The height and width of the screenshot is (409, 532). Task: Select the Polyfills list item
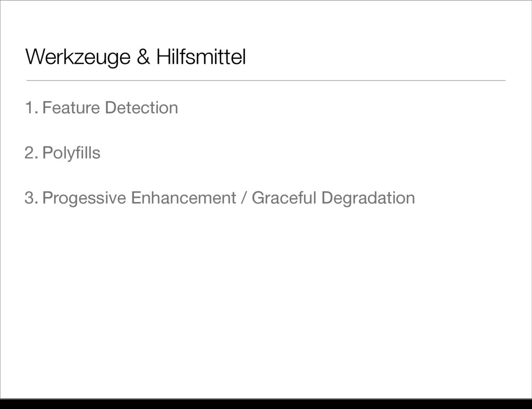click(71, 153)
